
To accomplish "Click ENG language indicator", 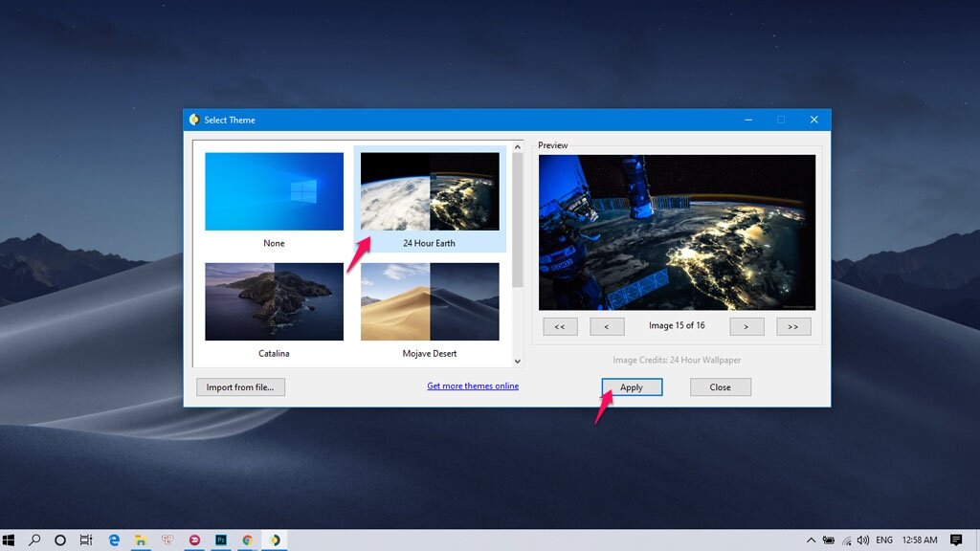I will coord(884,540).
